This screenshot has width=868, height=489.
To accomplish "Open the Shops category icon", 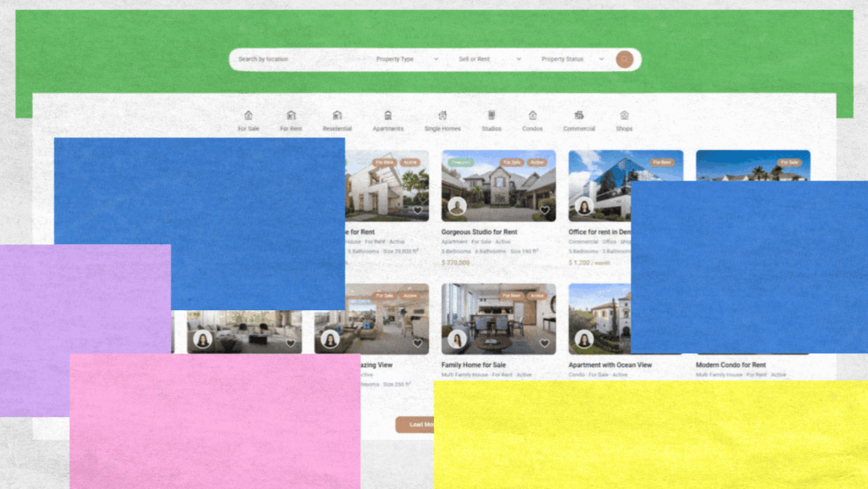I will tap(624, 119).
